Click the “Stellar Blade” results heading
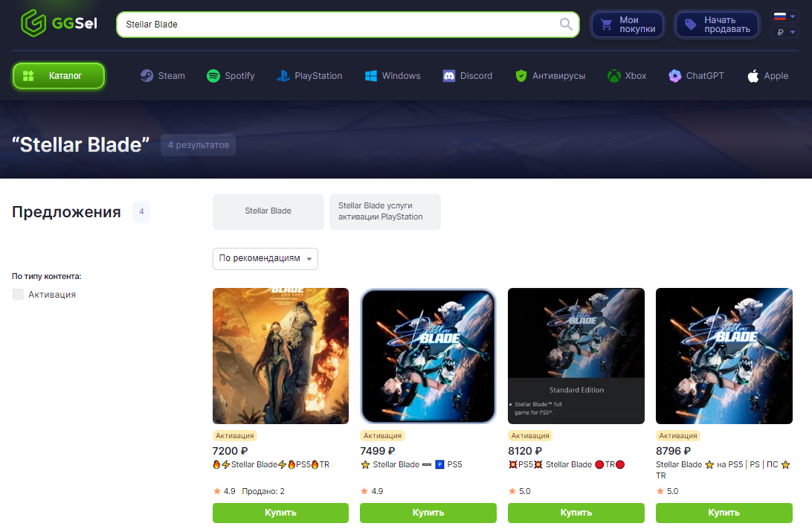 coord(81,145)
